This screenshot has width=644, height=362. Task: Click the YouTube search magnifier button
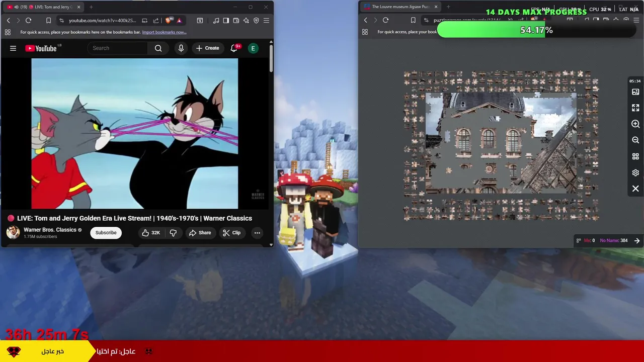pos(158,48)
